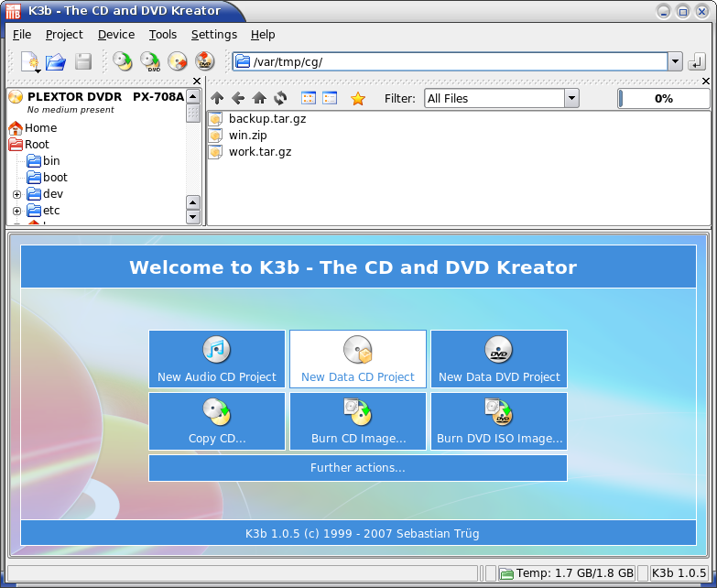Image resolution: width=717 pixels, height=588 pixels.
Task: Close the file browser panel with X
Action: [x=706, y=81]
